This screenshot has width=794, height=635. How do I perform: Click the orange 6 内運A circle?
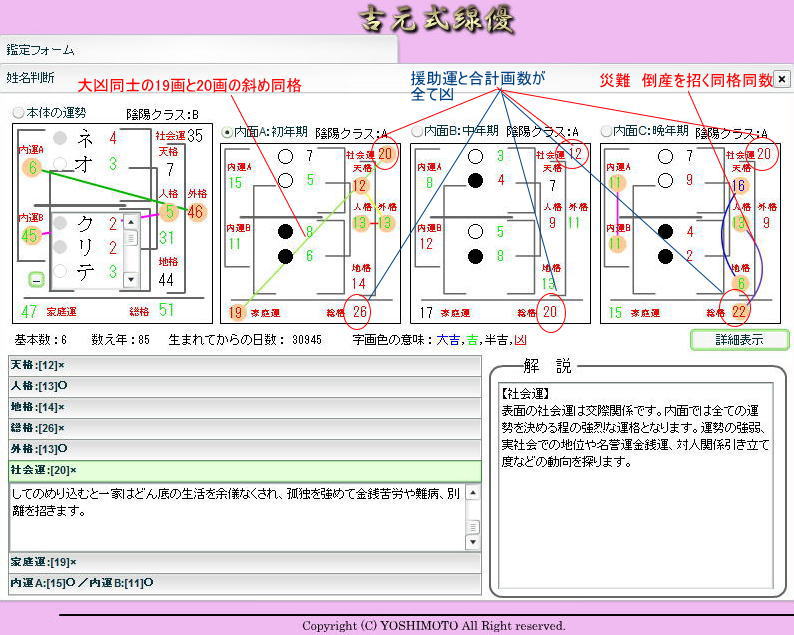point(33,169)
